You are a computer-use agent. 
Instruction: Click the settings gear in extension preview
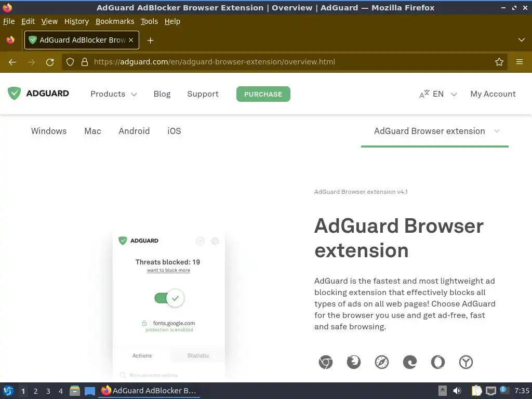click(x=215, y=241)
